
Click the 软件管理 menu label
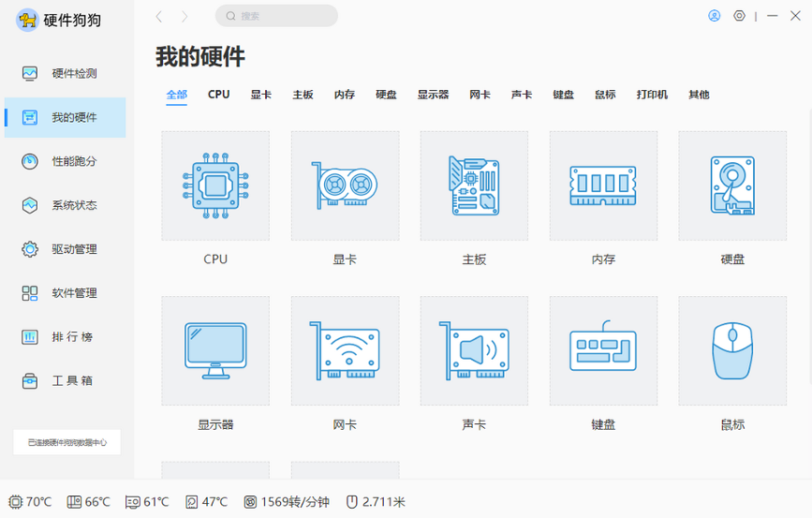[74, 293]
